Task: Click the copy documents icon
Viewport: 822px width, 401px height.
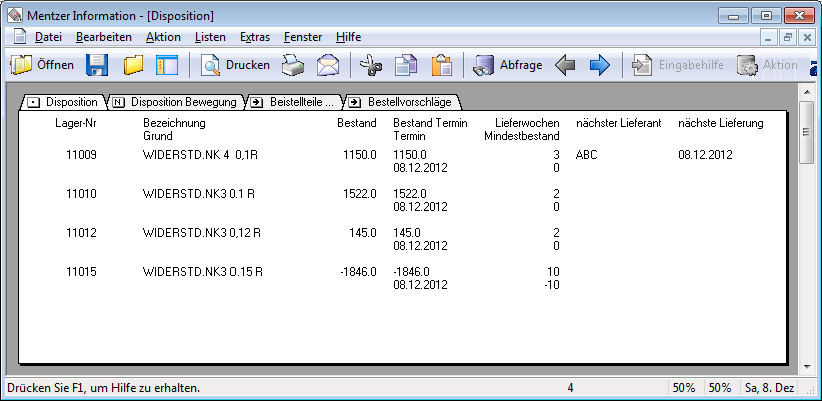Action: [x=405, y=66]
